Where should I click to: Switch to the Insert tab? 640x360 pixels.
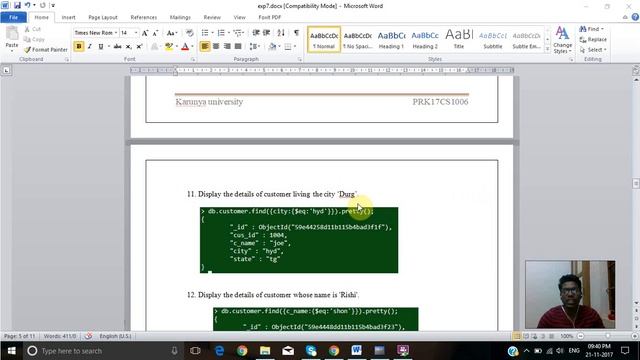coord(68,17)
